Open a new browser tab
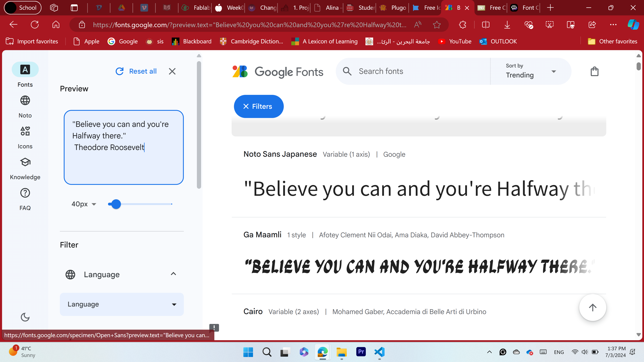Viewport: 644px width, 362px height. [550, 8]
